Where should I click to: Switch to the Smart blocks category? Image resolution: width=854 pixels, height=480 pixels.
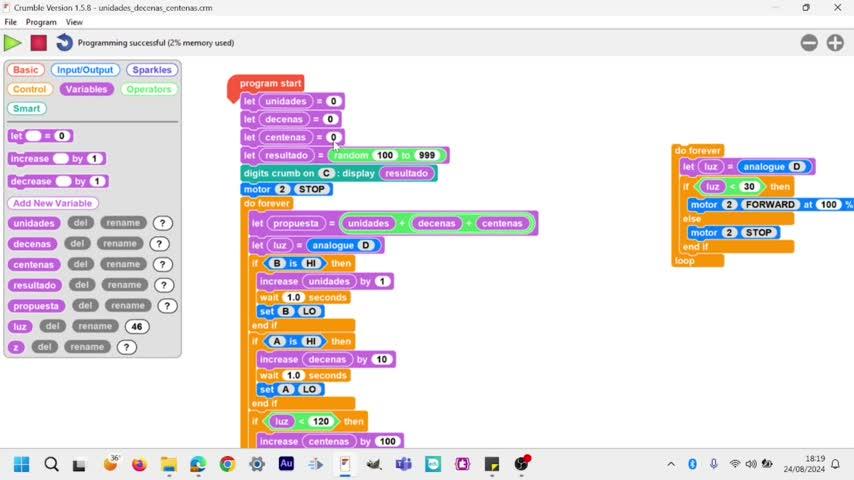coord(27,108)
